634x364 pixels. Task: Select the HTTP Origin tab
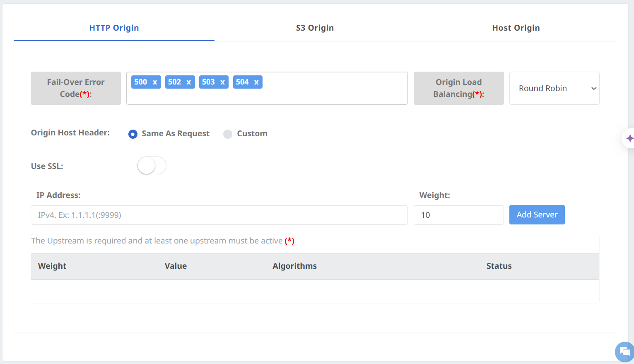click(114, 28)
